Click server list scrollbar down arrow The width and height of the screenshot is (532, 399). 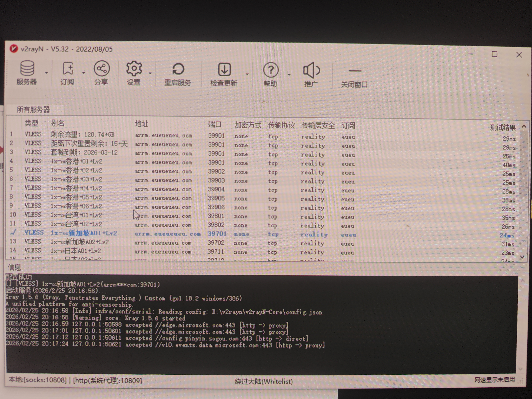click(522, 257)
